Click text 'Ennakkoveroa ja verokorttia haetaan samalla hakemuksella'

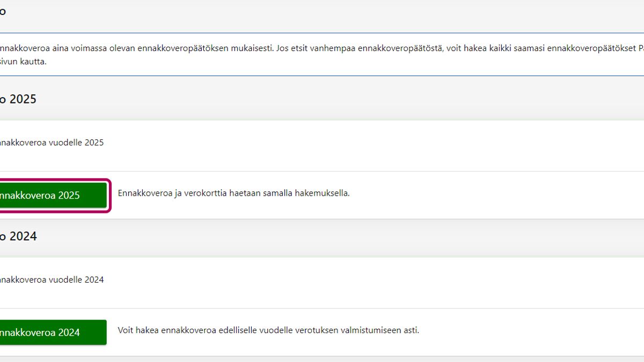coord(233,193)
